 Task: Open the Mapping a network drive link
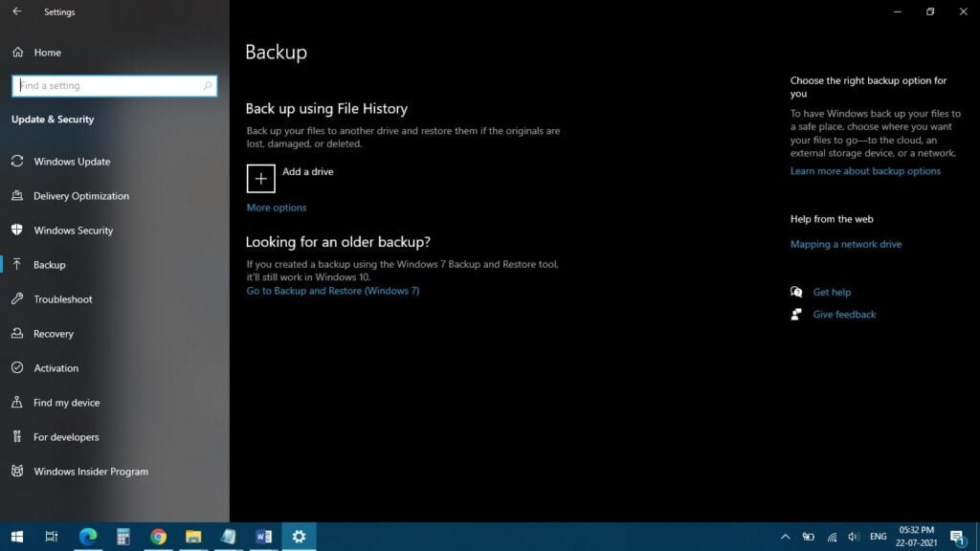click(x=845, y=245)
